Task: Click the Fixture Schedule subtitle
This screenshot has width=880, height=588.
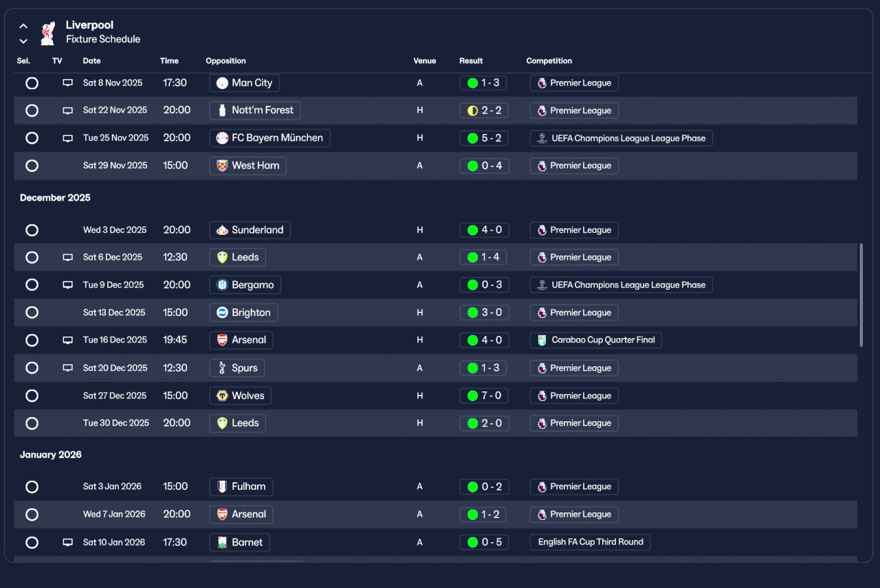Action: tap(103, 39)
